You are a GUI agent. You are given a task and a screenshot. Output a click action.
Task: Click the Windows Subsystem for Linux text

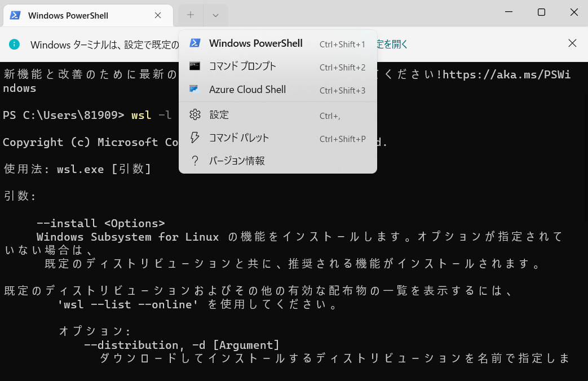[x=128, y=237]
